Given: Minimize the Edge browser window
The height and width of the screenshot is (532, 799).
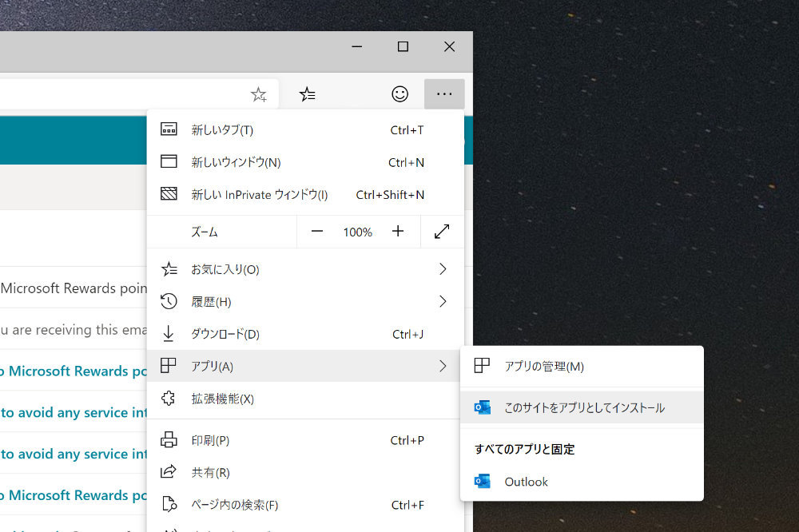Looking at the screenshot, I should coord(356,47).
